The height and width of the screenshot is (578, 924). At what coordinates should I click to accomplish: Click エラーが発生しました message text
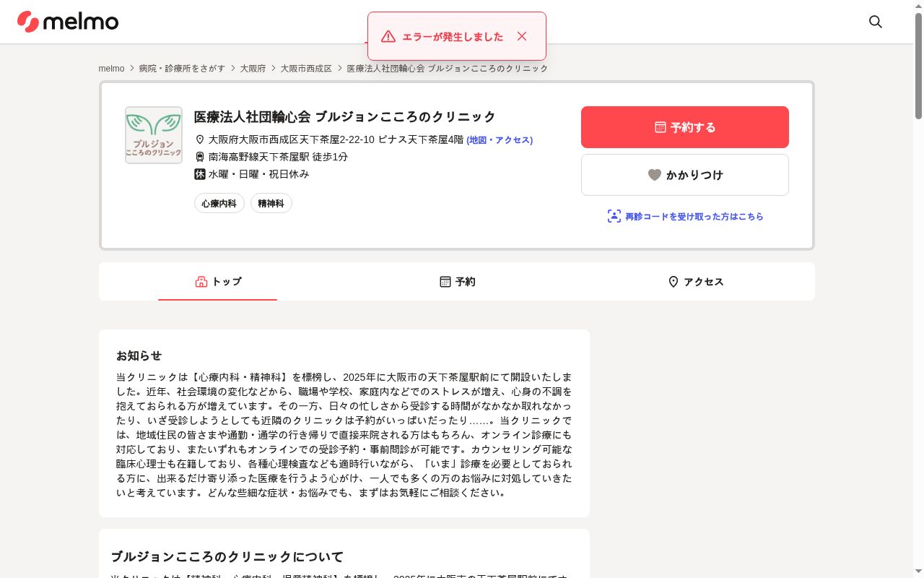[x=453, y=37]
